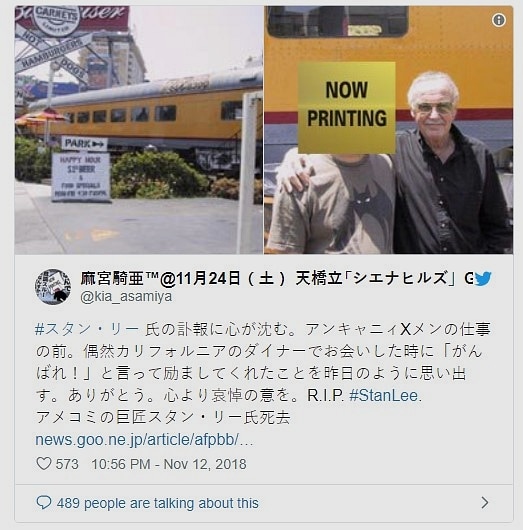Click the Carneys sign in photo
523x530 pixels.
(56, 18)
